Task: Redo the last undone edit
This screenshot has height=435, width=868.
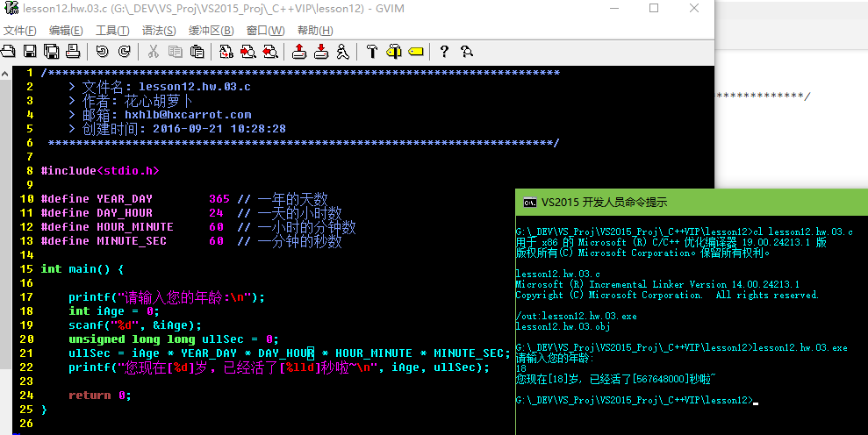Action: pyautogui.click(x=124, y=51)
